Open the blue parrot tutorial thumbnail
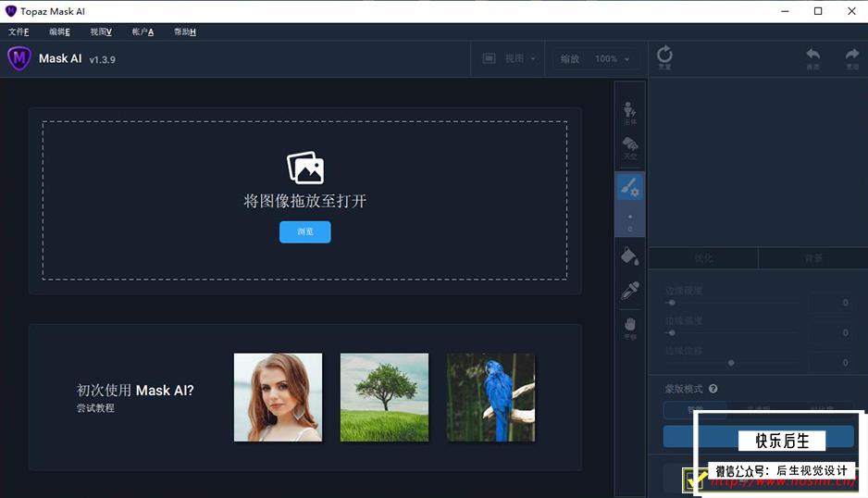Viewport: 868px width, 498px height. click(491, 397)
